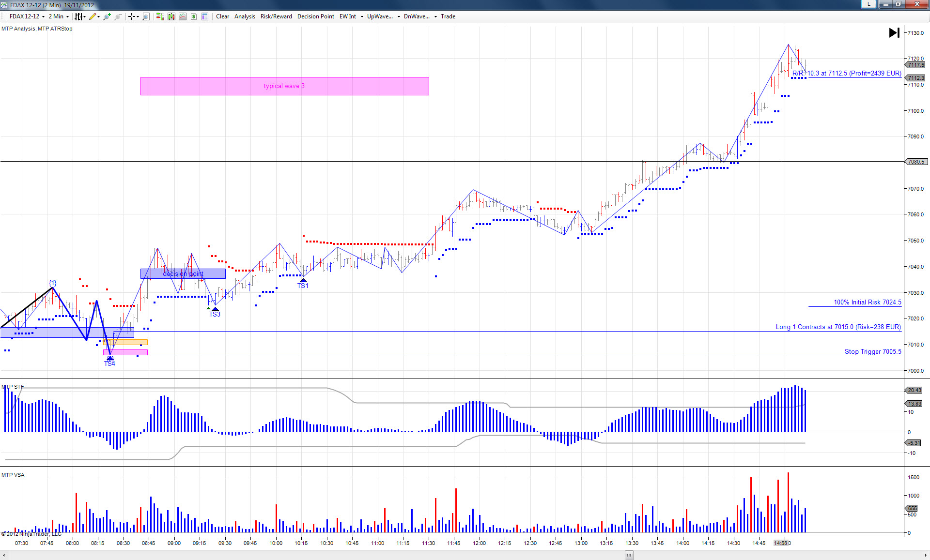Screen dimensions: 930x560
Task: Expand the UpWave dropdown arrow
Action: click(399, 16)
